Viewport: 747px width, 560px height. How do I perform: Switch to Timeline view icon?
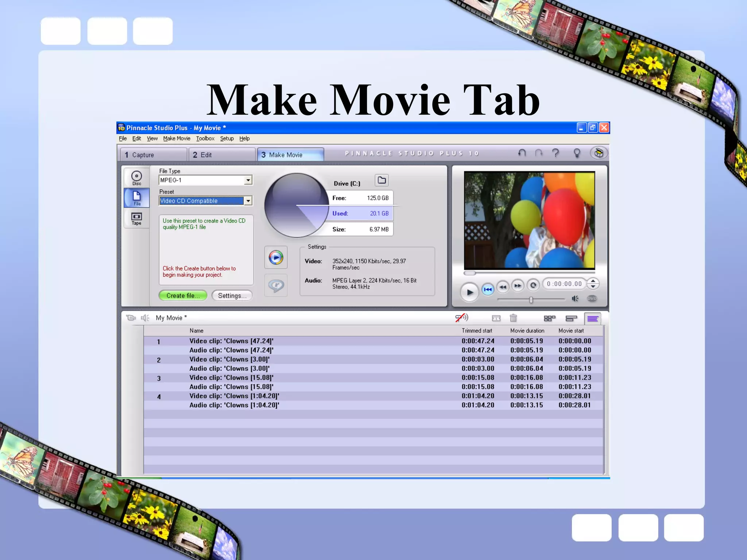tap(571, 318)
